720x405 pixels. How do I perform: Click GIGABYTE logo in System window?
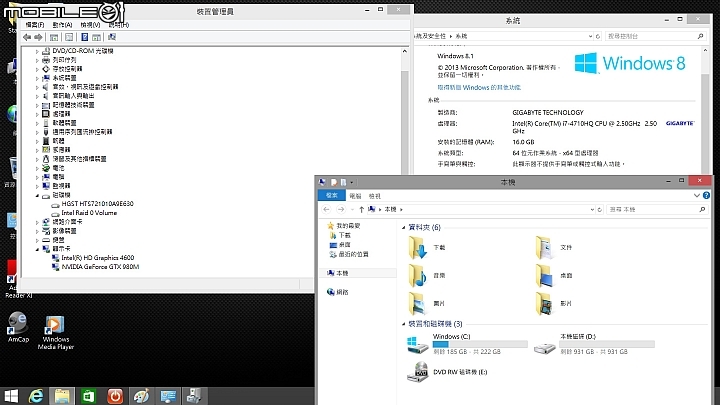point(680,123)
